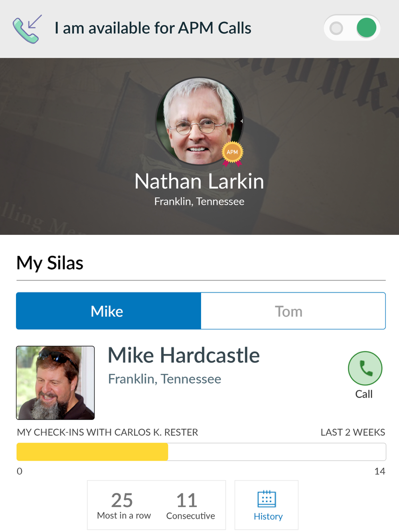Select the Mike tab

[x=109, y=311]
